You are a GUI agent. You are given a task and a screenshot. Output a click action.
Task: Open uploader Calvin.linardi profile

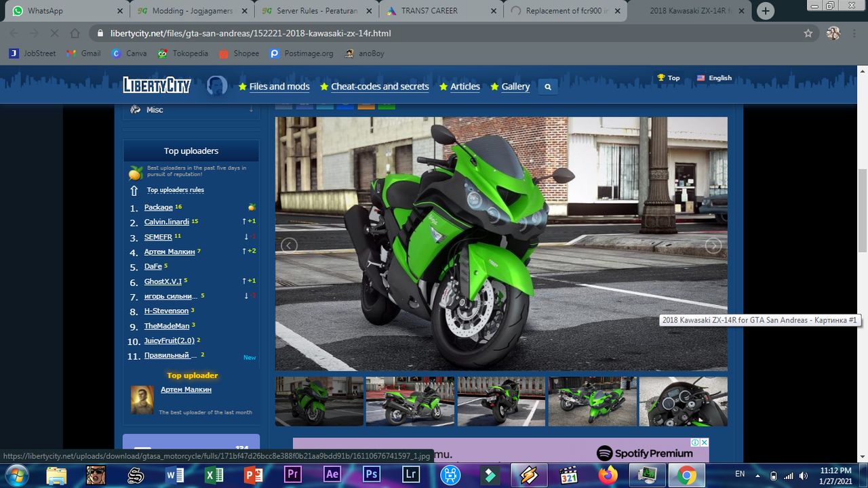click(x=167, y=222)
